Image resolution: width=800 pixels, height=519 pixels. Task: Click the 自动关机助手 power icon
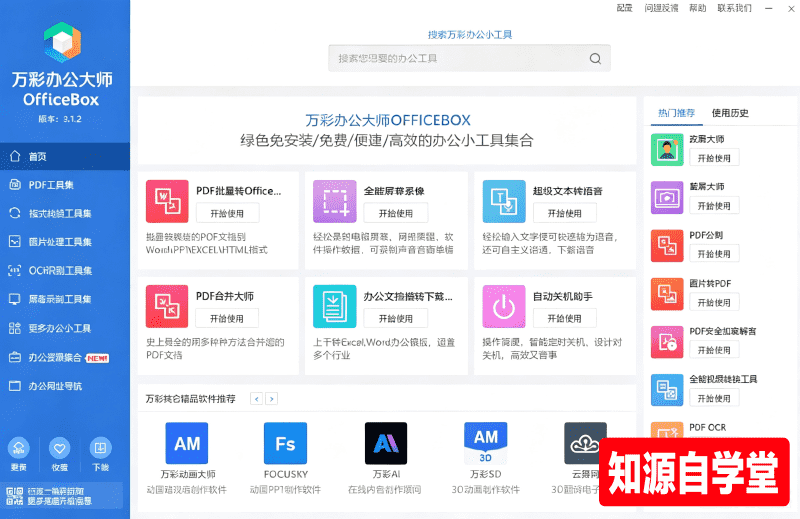point(504,306)
